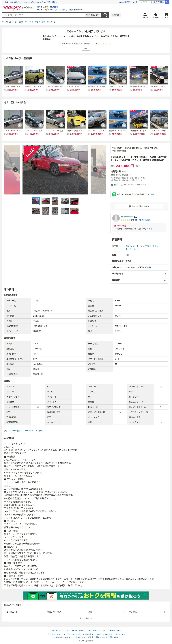
Task: Add the 211,000円 ホンダ ビート card to watchlist
Action: [x=20, y=81]
